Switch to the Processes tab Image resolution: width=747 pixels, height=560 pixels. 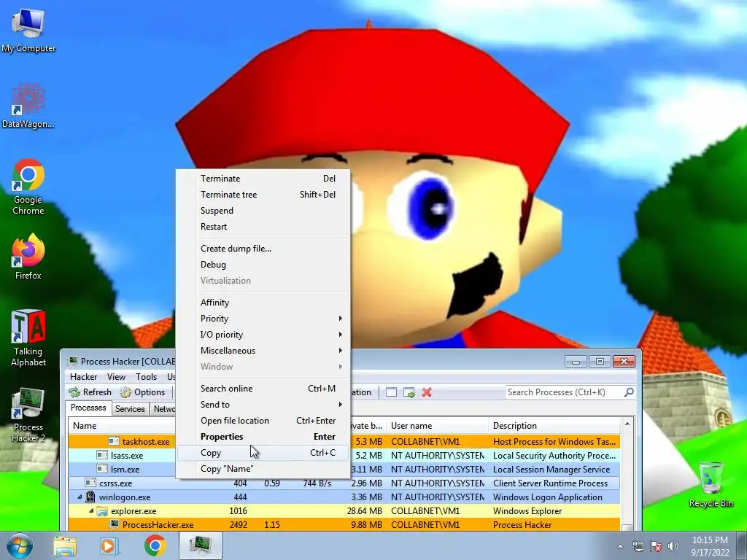[88, 408]
